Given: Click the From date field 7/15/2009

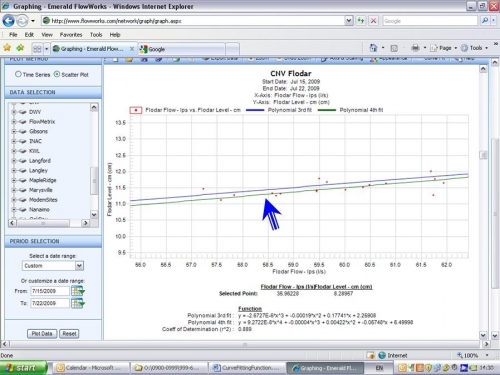Looking at the screenshot, I should 50,291.
